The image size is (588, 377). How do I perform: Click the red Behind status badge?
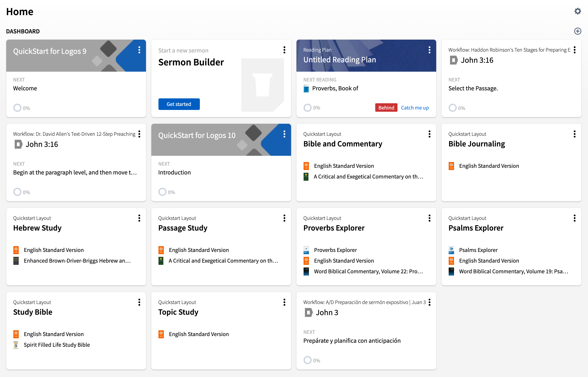point(386,108)
